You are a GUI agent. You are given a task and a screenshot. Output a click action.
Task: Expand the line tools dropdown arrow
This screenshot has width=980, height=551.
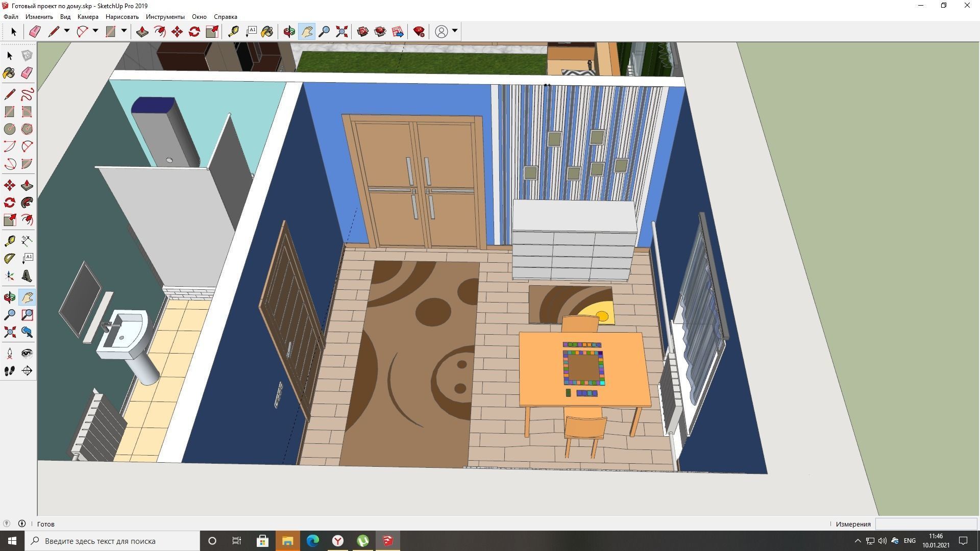pos(66,31)
